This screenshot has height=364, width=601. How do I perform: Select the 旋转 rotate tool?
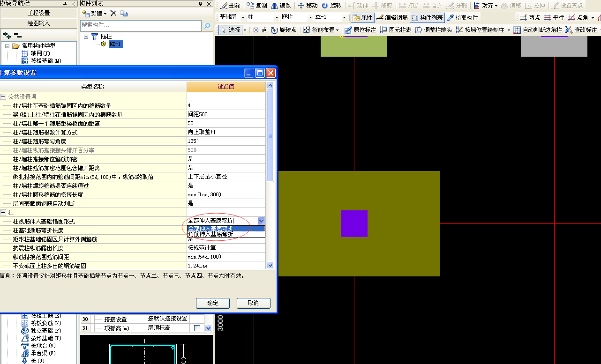coord(331,6)
